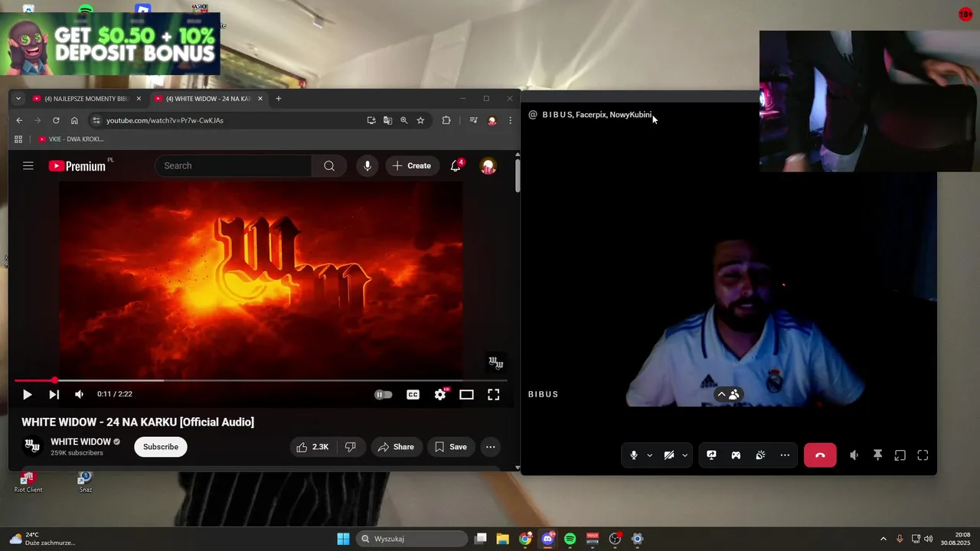Hang up the Discord call
The width and height of the screenshot is (980, 551).
[820, 455]
